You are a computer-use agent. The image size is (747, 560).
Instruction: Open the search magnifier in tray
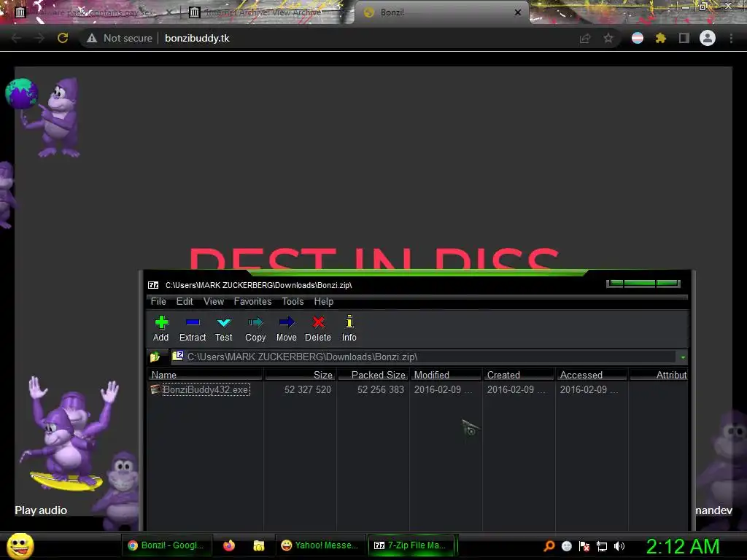click(549, 545)
